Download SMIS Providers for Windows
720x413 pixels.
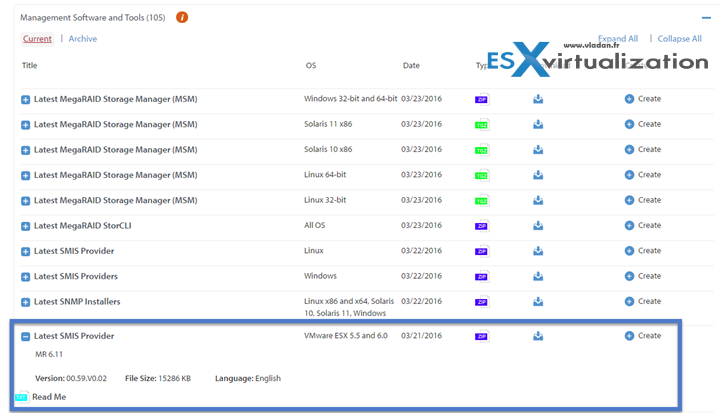(x=538, y=276)
